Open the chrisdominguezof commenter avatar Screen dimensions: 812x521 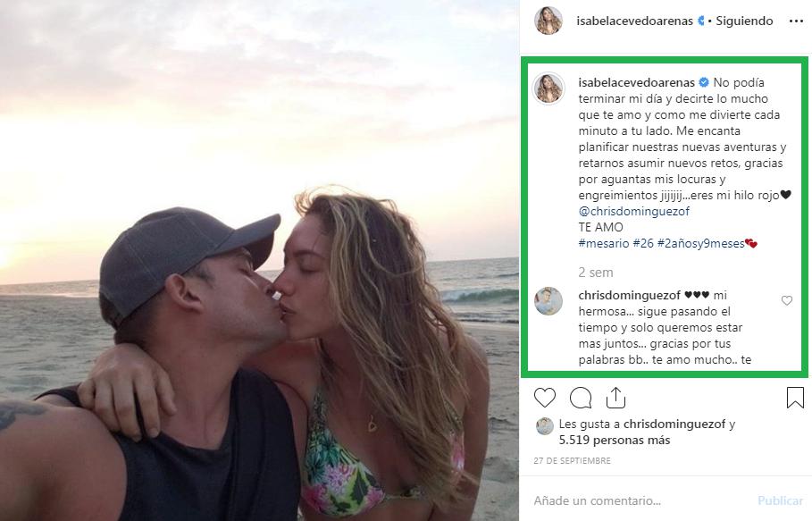pos(548,301)
